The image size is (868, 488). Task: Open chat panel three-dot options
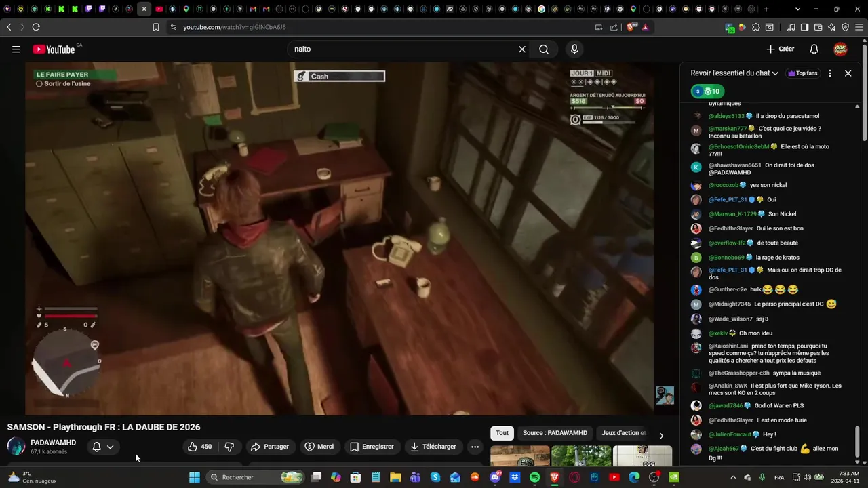829,73
